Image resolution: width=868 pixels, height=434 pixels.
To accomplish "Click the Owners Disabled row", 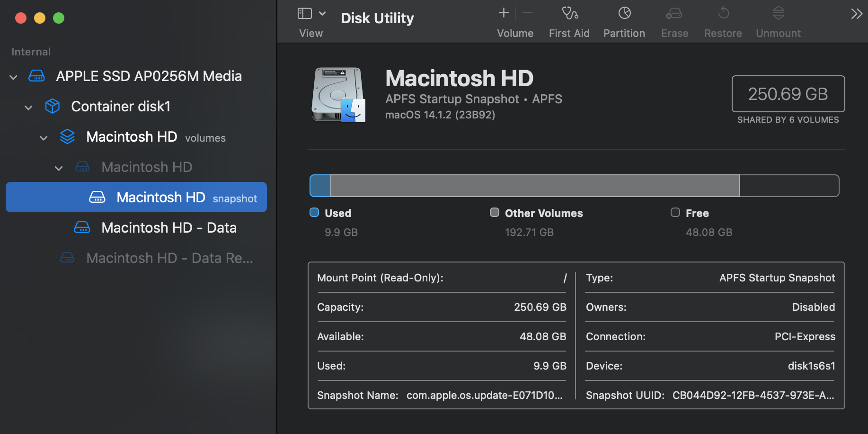I will click(x=710, y=307).
